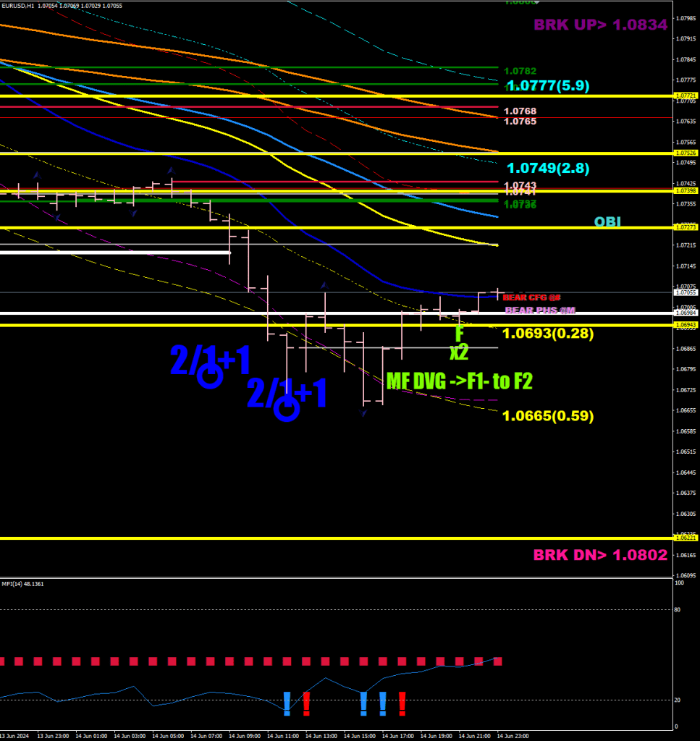The image size is (700, 741).
Task: Select the yellow 1.0665(0.59) level label
Action: click(x=548, y=416)
